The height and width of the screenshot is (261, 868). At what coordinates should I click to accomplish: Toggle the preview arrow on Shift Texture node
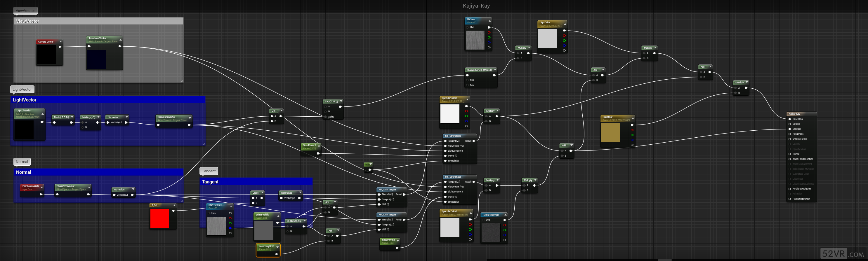pyautogui.click(x=231, y=206)
